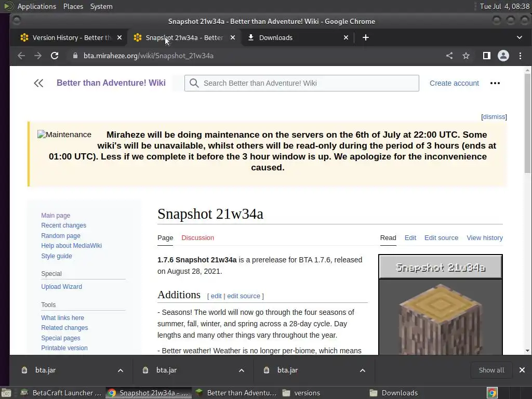The image size is (532, 399).
Task: View site security lock info
Action: [75, 56]
